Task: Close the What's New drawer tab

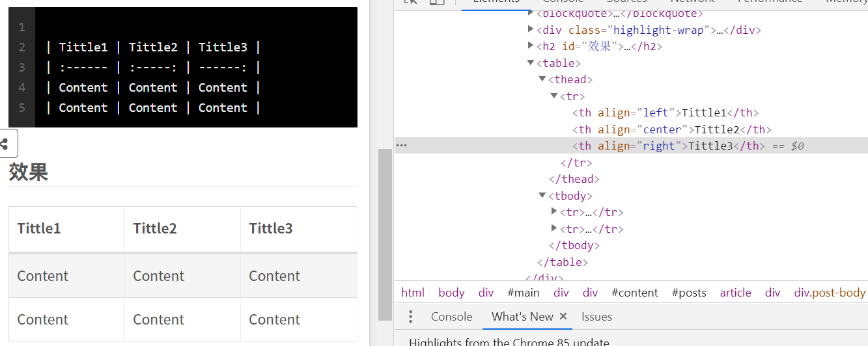Action: pos(563,316)
